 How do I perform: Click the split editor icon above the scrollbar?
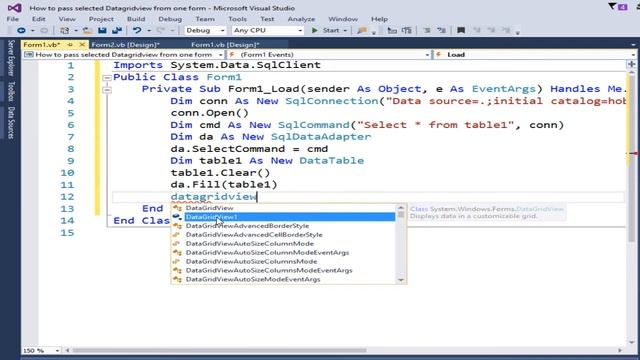(x=631, y=64)
